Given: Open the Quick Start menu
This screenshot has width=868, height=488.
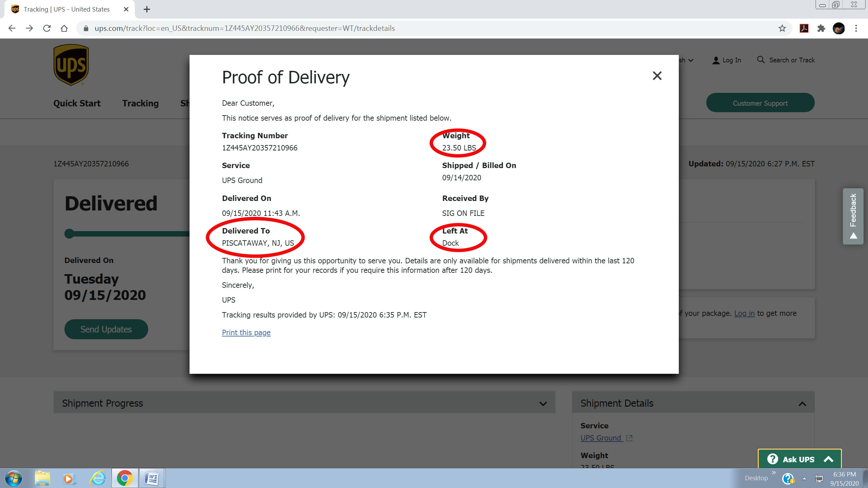Looking at the screenshot, I should pos(77,103).
